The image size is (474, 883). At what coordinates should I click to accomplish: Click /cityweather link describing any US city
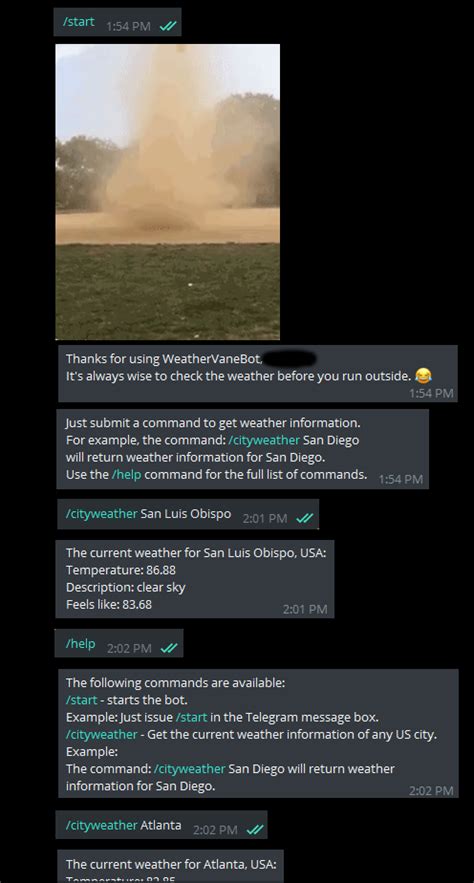click(x=101, y=735)
